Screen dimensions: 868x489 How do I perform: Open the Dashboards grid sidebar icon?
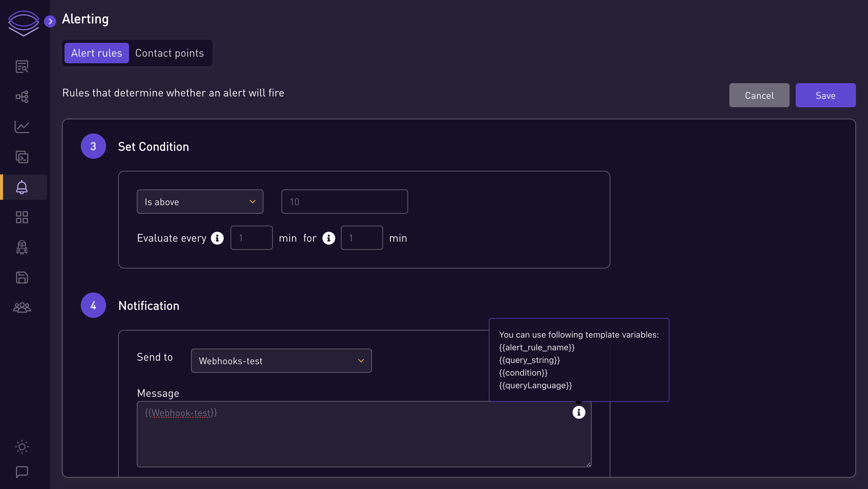[22, 217]
